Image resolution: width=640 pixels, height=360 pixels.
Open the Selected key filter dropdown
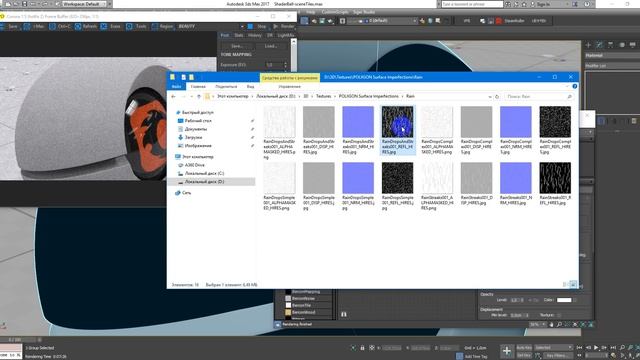pos(553,348)
